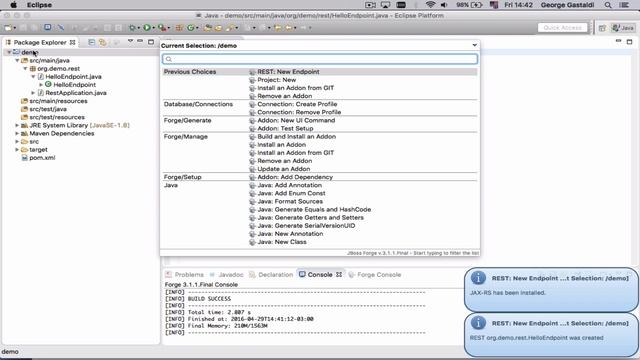Click the Open Task toolbar icon

(218, 28)
